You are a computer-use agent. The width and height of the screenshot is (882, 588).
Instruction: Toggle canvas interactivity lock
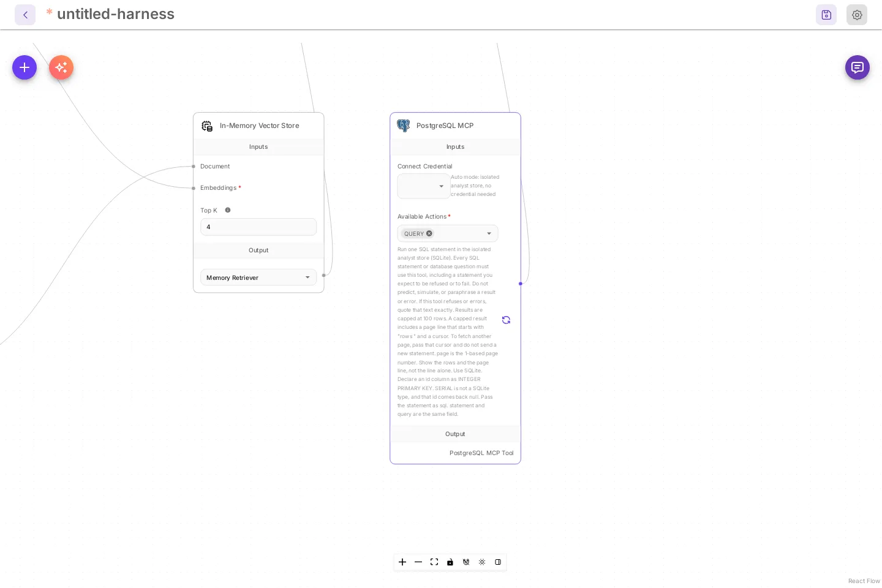click(x=450, y=562)
